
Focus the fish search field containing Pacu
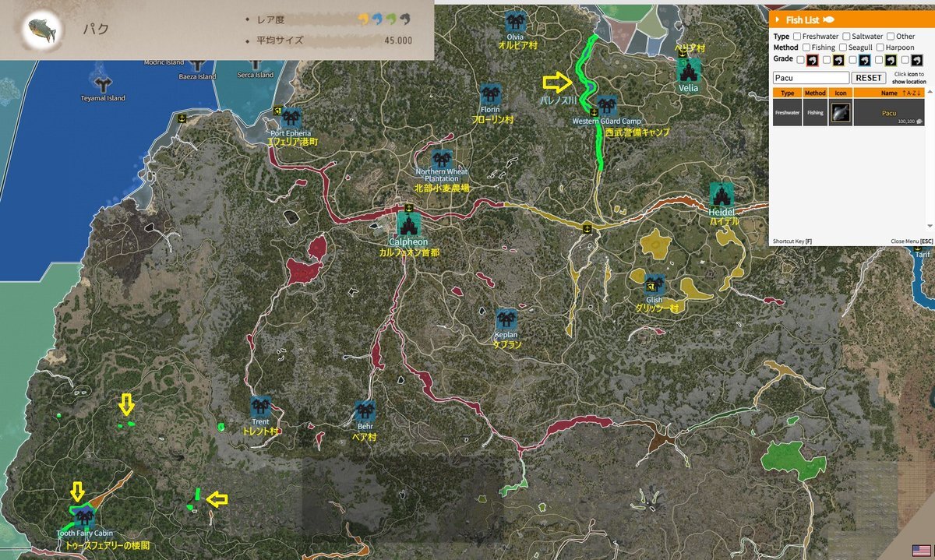tap(810, 78)
